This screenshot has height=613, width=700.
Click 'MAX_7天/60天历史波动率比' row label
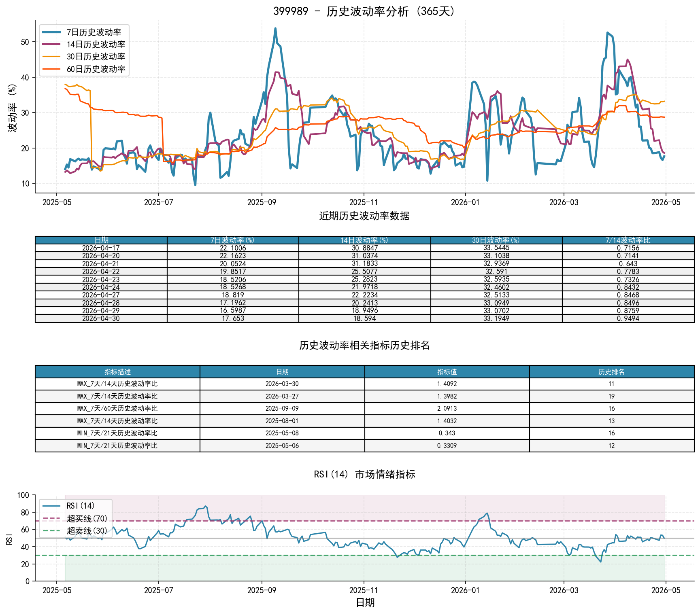pos(117,409)
